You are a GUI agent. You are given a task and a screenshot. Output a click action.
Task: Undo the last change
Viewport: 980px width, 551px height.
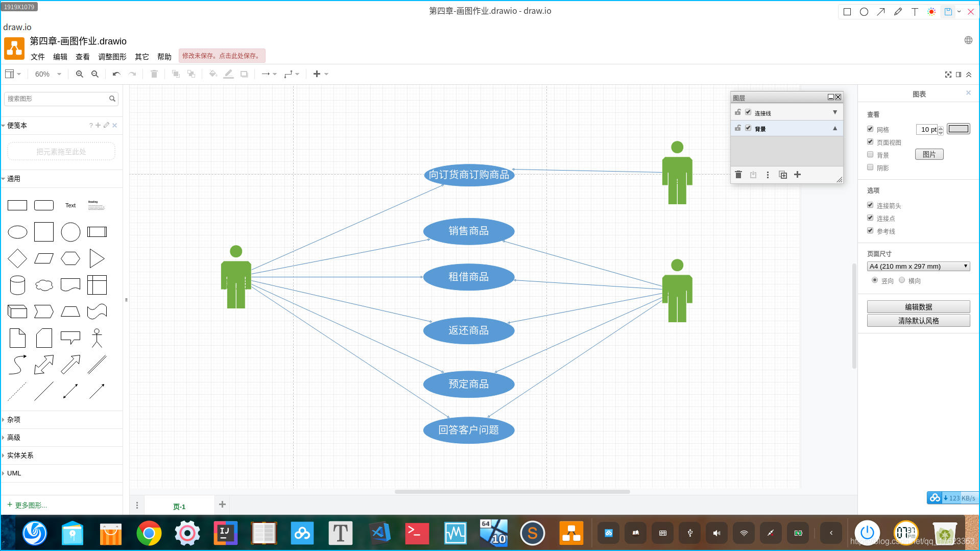tap(116, 74)
